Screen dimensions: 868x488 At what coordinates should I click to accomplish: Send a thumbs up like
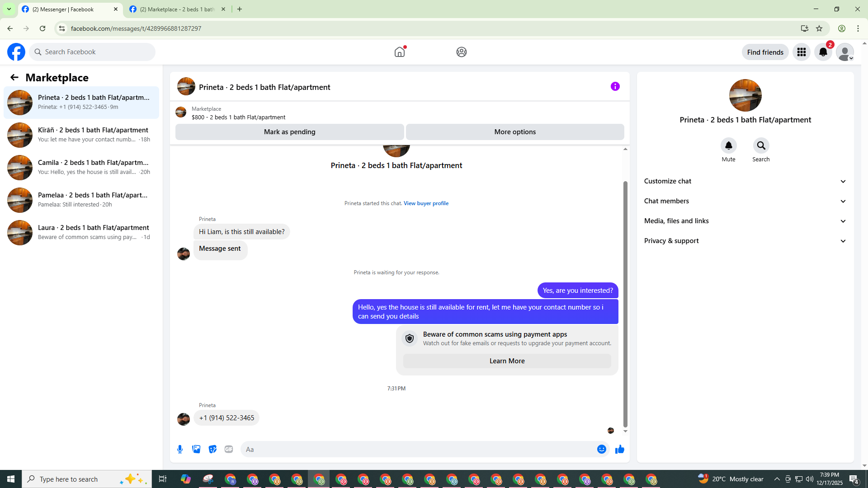pos(619,449)
